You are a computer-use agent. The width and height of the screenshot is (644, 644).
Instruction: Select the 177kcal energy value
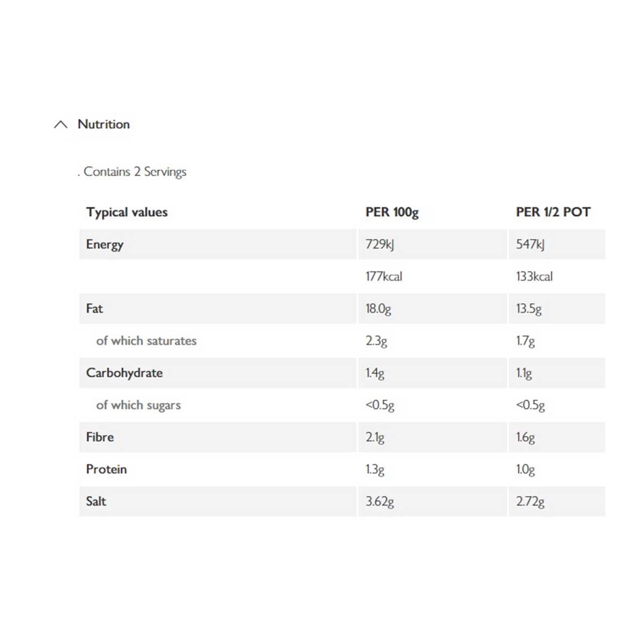pos(384,276)
